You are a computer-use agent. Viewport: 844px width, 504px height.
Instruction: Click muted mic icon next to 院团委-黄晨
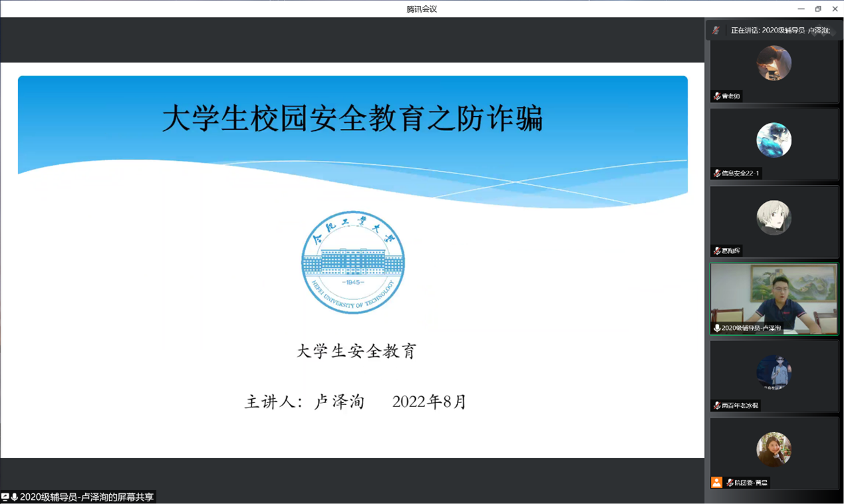tap(730, 483)
